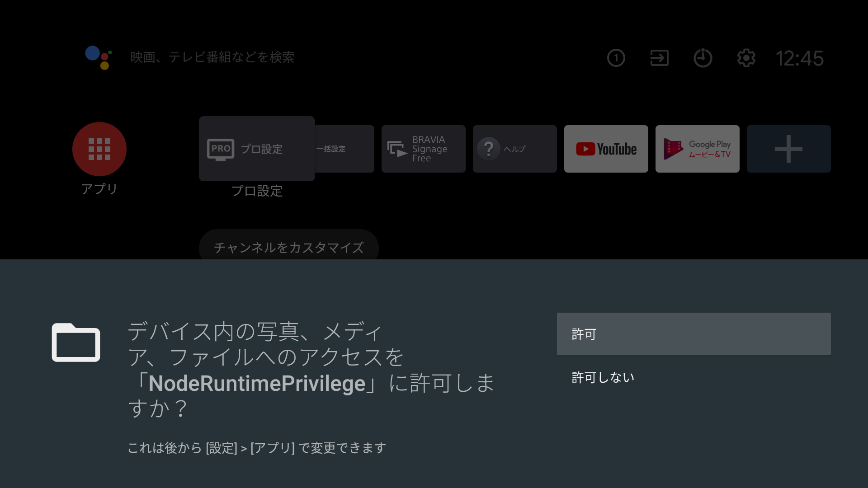Select the プロ設定 PRO tile
Screen dimensions: 868x488
coord(257,149)
